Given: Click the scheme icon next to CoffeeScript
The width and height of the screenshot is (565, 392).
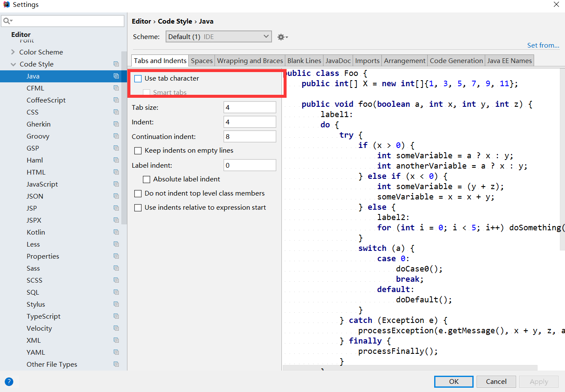Looking at the screenshot, I should 116,100.
